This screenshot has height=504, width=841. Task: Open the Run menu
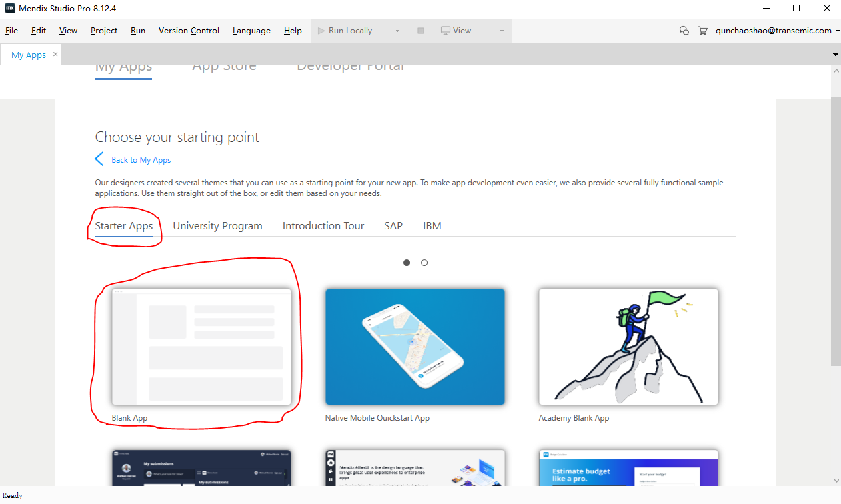point(138,31)
